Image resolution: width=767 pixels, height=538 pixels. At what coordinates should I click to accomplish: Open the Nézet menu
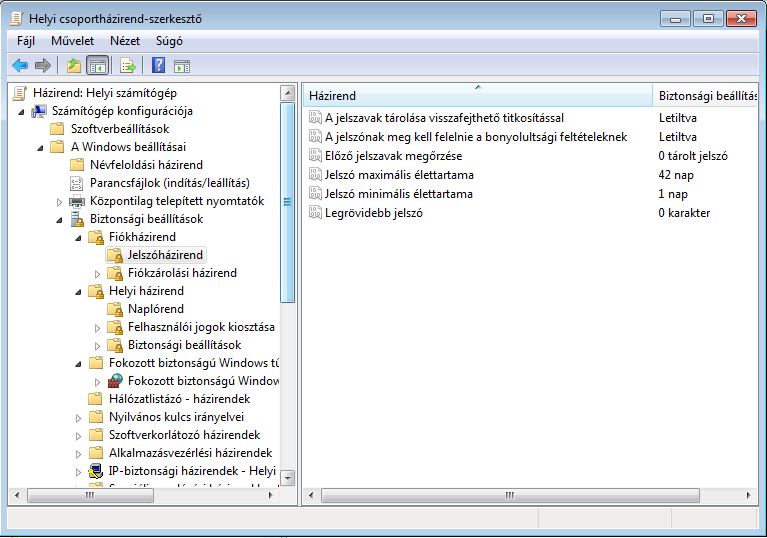[x=125, y=41]
